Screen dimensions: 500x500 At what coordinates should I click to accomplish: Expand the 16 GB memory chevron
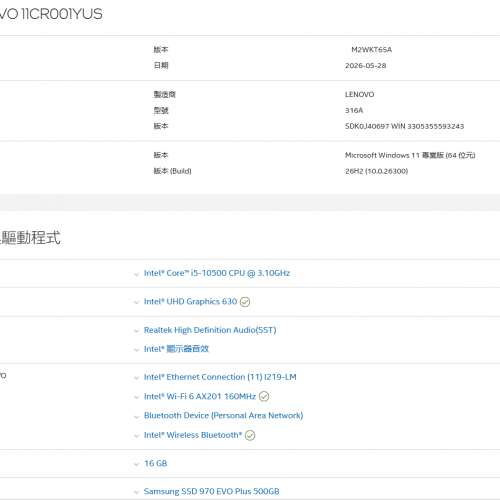coord(136,464)
